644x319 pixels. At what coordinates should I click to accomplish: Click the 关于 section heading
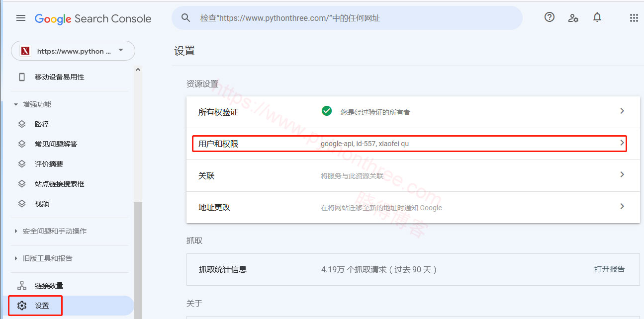point(194,303)
